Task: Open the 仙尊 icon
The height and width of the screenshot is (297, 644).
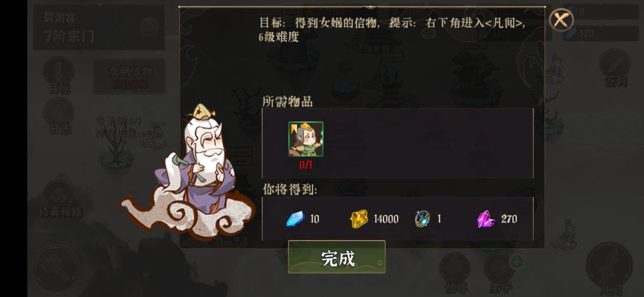Action: (x=454, y=272)
